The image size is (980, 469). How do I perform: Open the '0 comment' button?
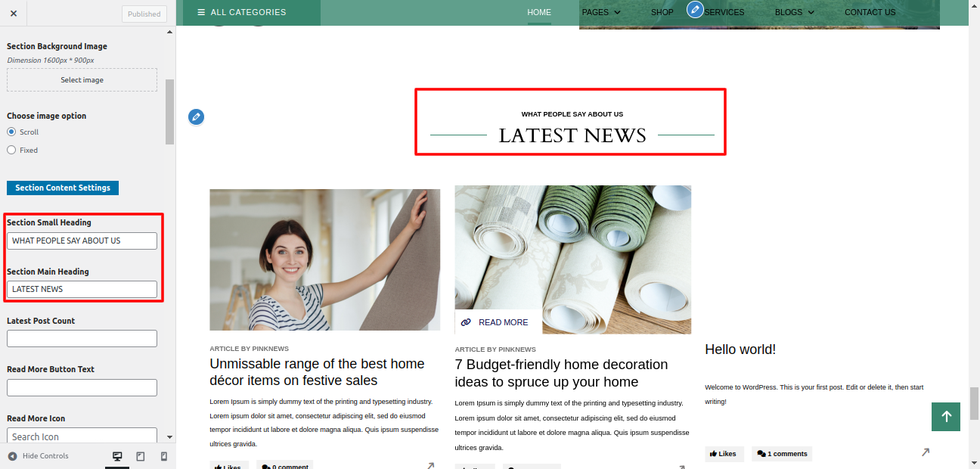(x=284, y=466)
